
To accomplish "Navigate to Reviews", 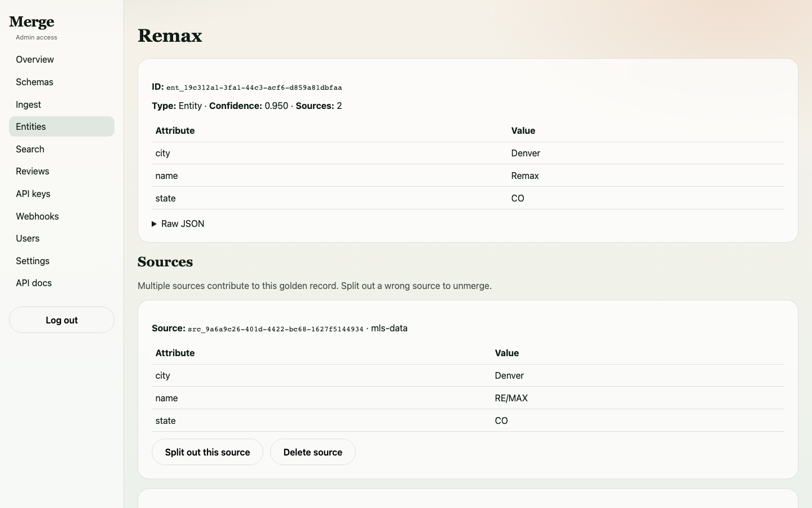I will coord(61,171).
